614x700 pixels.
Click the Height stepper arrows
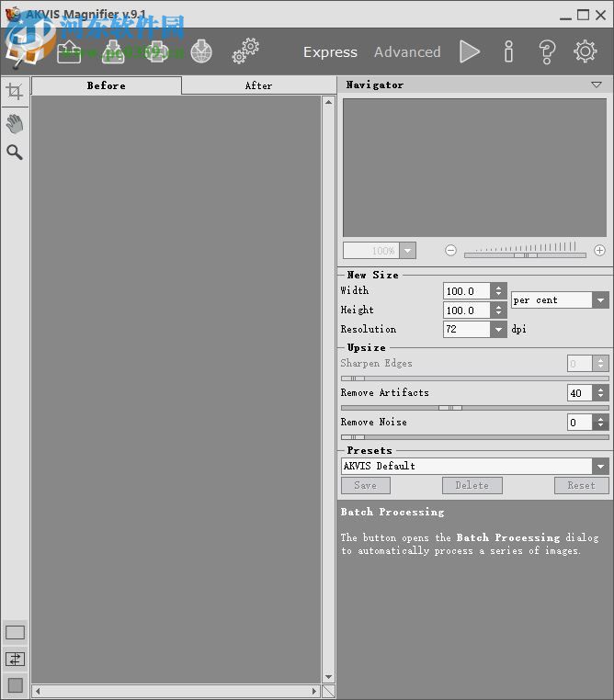click(498, 310)
